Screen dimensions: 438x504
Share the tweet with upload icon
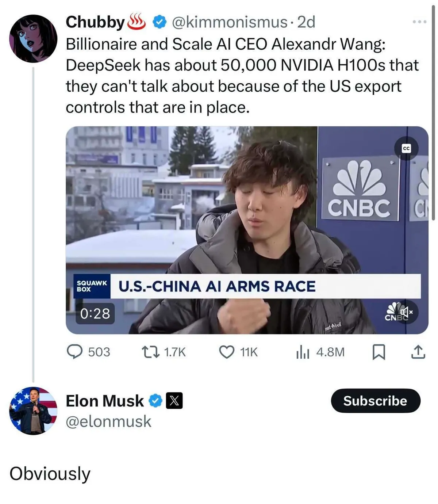(x=418, y=352)
